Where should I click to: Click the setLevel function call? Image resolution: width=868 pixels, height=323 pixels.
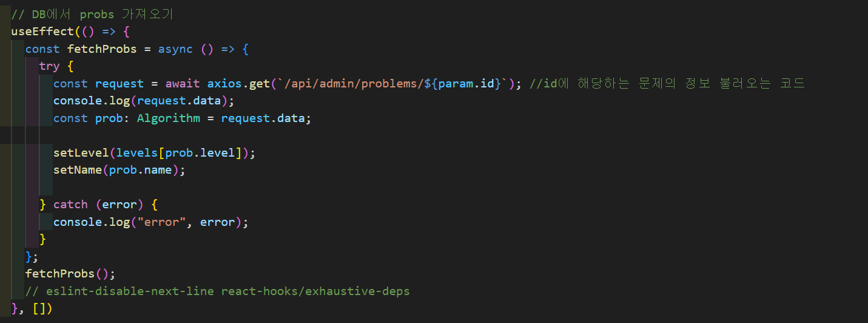pos(74,153)
